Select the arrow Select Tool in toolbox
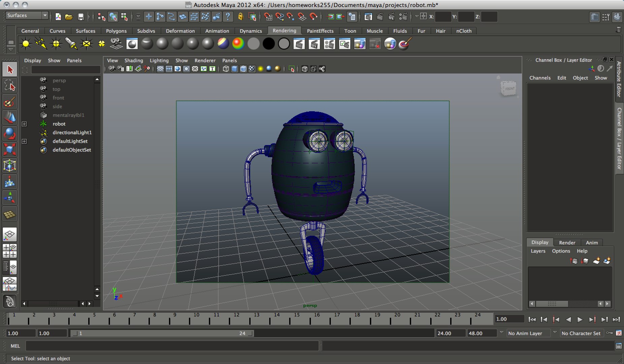This screenshot has height=364, width=624. pos(10,69)
